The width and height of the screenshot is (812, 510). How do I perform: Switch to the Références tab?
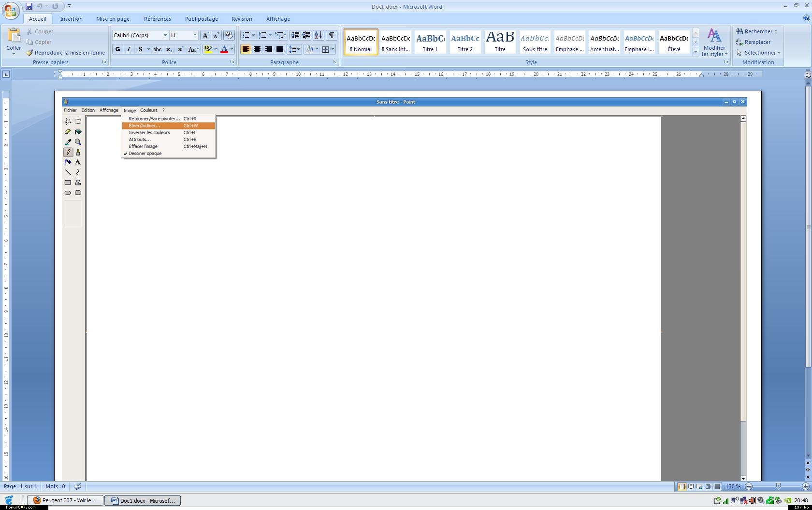(158, 19)
